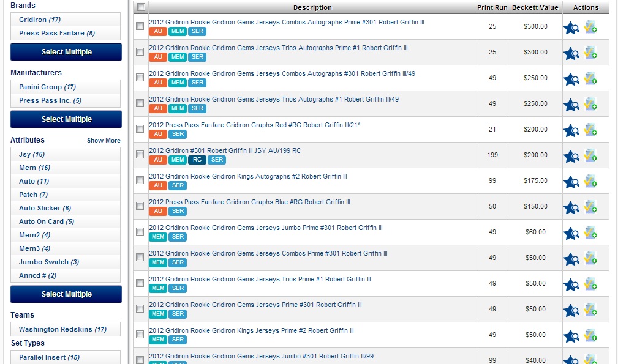Click add icon for Combos Autographs III/49 row
Viewport: 618px width, 364px height.
(x=590, y=78)
